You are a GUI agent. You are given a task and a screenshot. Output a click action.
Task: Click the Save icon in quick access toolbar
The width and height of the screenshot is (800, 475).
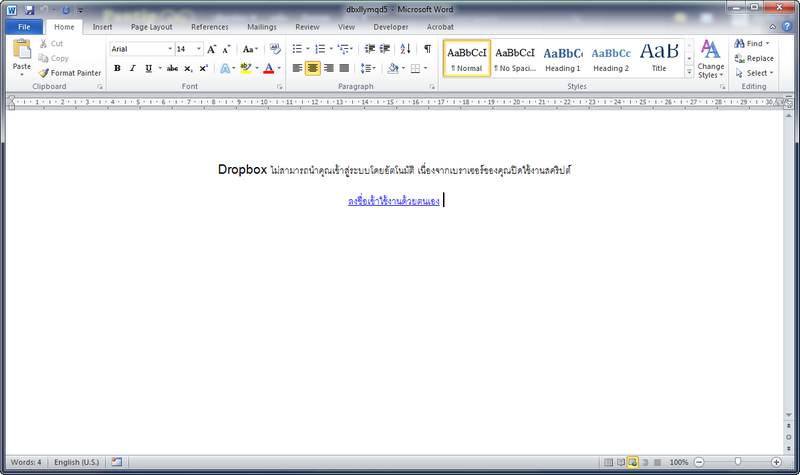(29, 10)
